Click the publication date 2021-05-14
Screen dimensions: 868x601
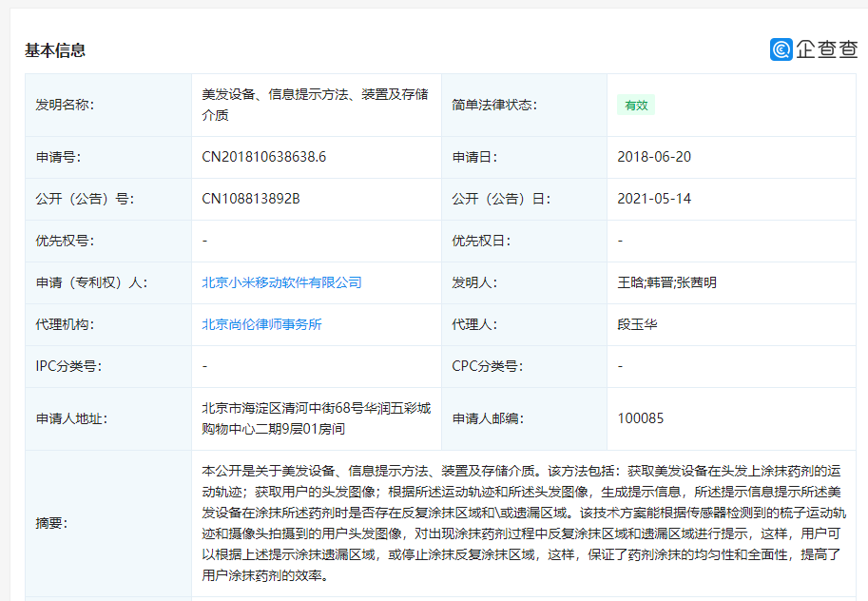[x=654, y=199]
